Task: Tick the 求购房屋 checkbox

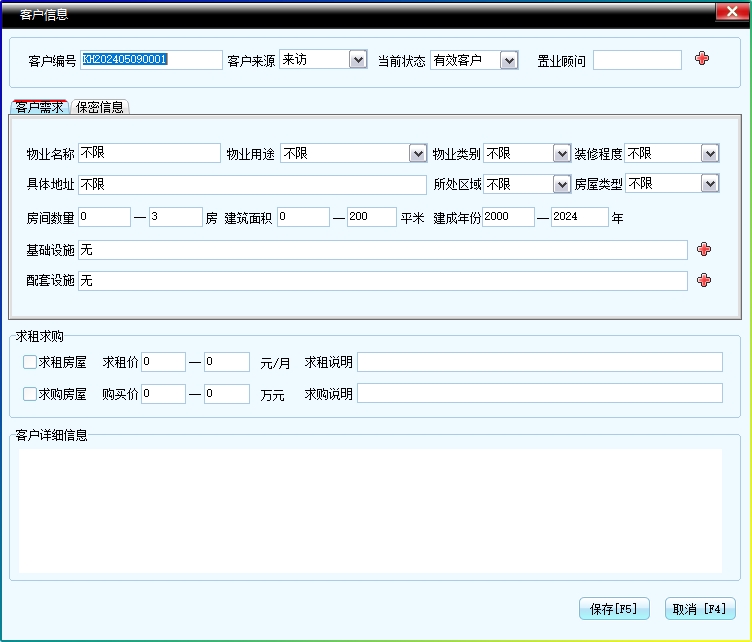Action: click(x=30, y=394)
